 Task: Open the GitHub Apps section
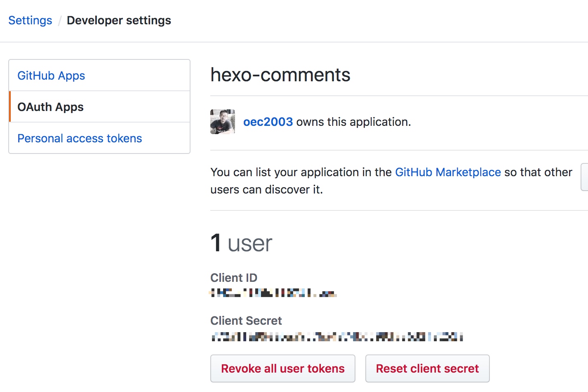click(51, 76)
